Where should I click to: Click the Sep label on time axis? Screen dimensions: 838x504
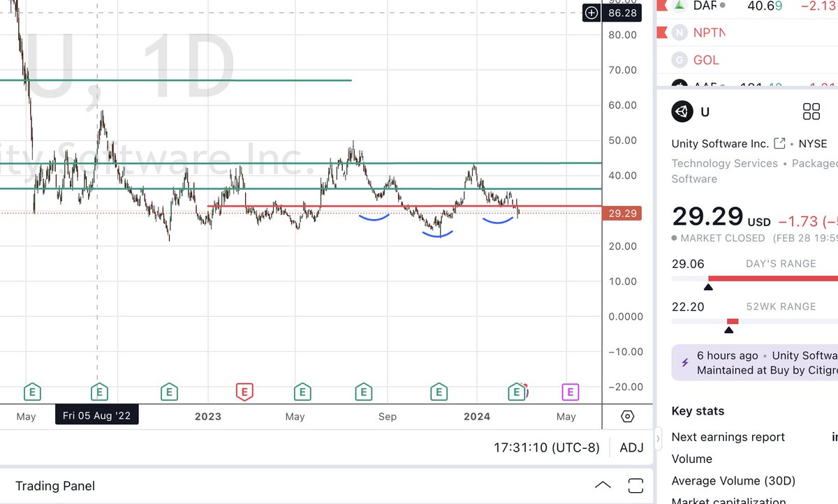coord(387,416)
